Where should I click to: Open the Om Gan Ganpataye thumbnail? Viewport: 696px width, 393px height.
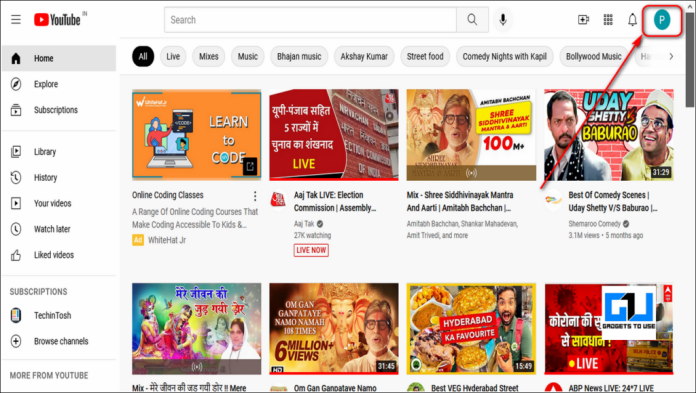334,329
